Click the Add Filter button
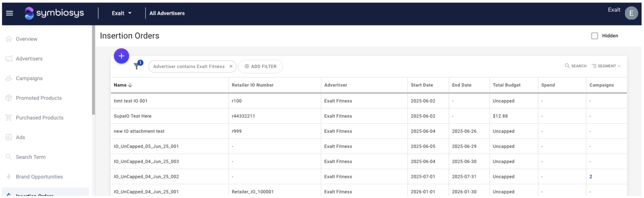This screenshot has width=644, height=198. click(261, 66)
